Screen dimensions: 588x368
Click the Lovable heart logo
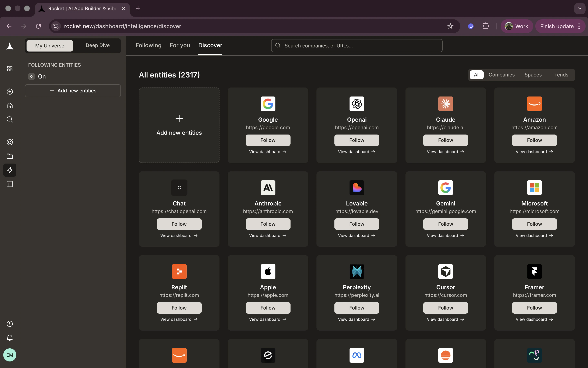pos(357,188)
